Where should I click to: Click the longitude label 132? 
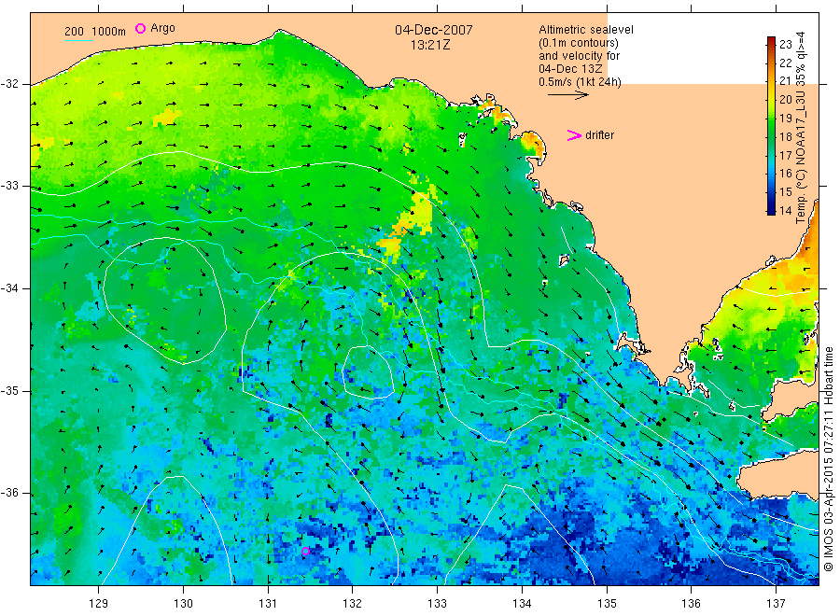353,604
